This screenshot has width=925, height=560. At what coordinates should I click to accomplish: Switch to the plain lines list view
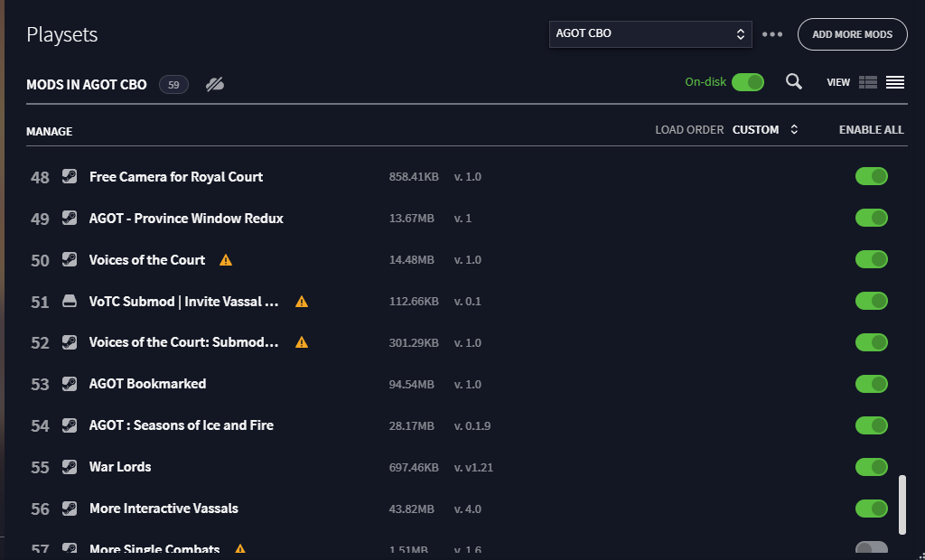pos(895,82)
